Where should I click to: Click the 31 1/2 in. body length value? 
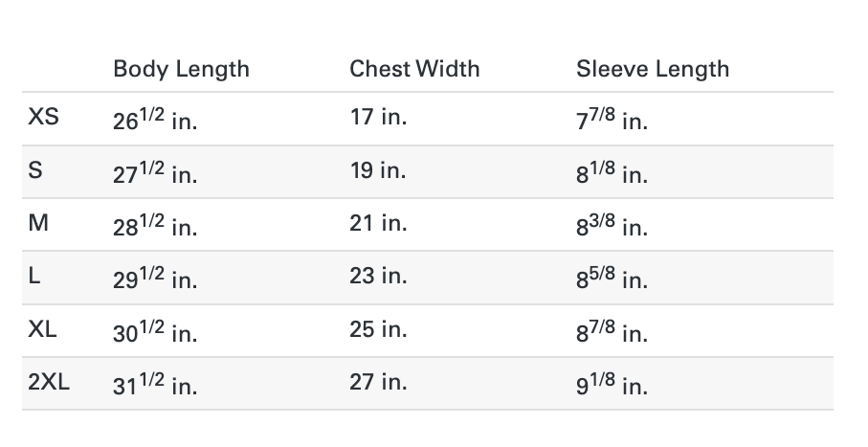(155, 384)
